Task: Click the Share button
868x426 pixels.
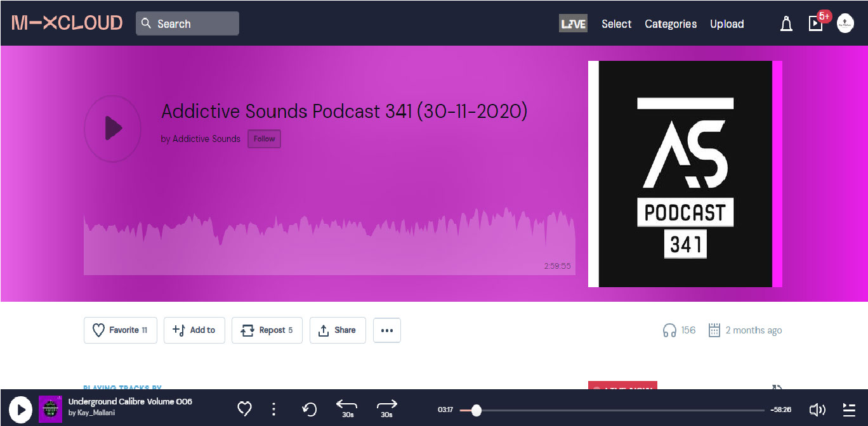Action: point(338,330)
